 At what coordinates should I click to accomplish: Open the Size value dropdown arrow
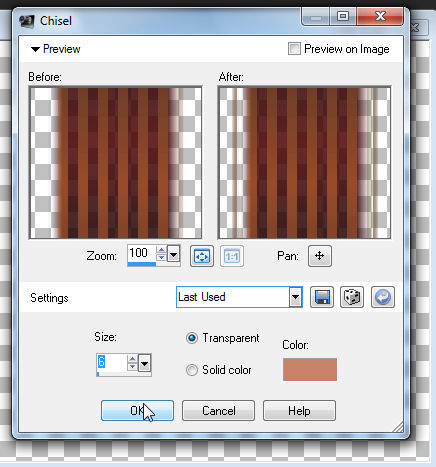[144, 364]
